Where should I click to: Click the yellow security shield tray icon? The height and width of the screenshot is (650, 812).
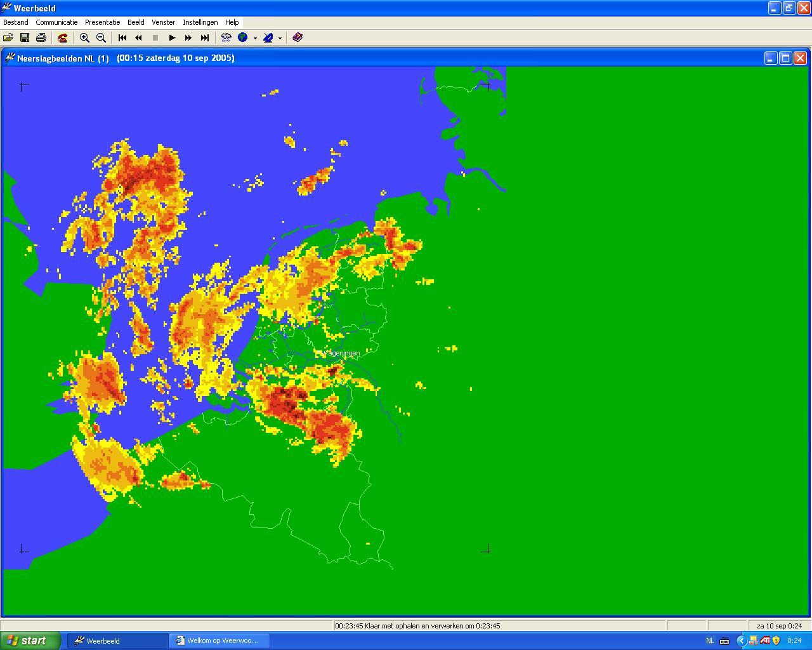coord(776,641)
